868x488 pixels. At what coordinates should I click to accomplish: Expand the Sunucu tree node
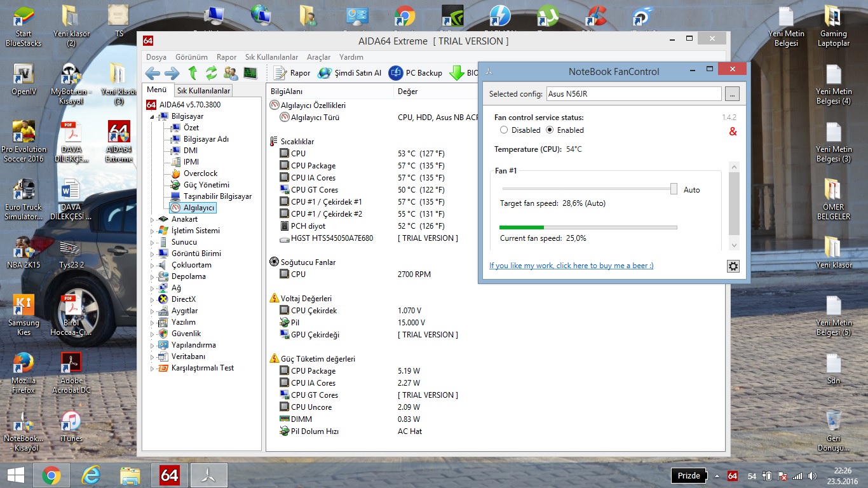(x=152, y=243)
